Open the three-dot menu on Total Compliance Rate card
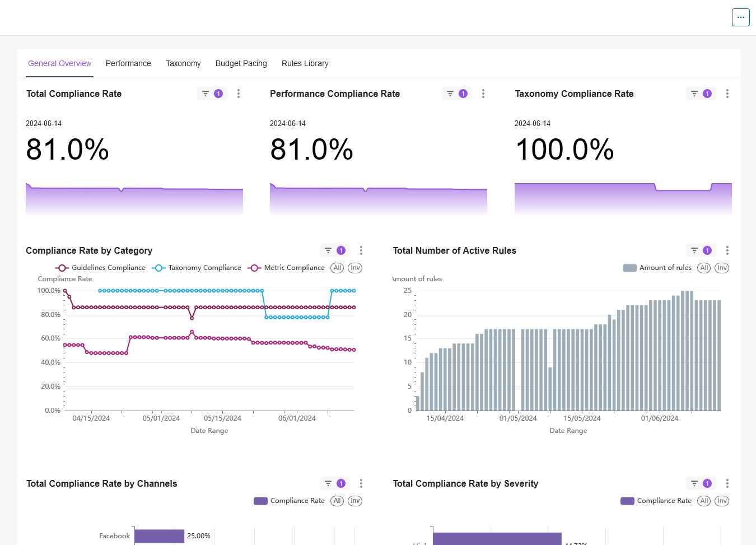This screenshot has height=545, width=756. pos(239,94)
